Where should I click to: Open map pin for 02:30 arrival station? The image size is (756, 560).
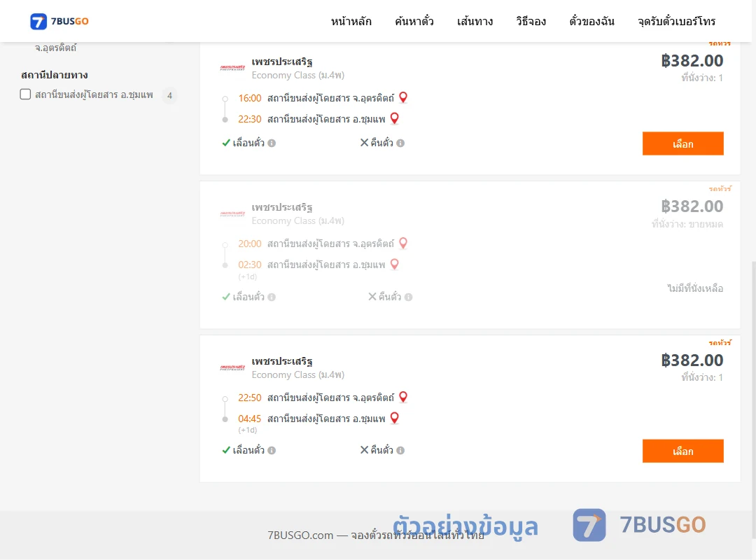tap(394, 265)
